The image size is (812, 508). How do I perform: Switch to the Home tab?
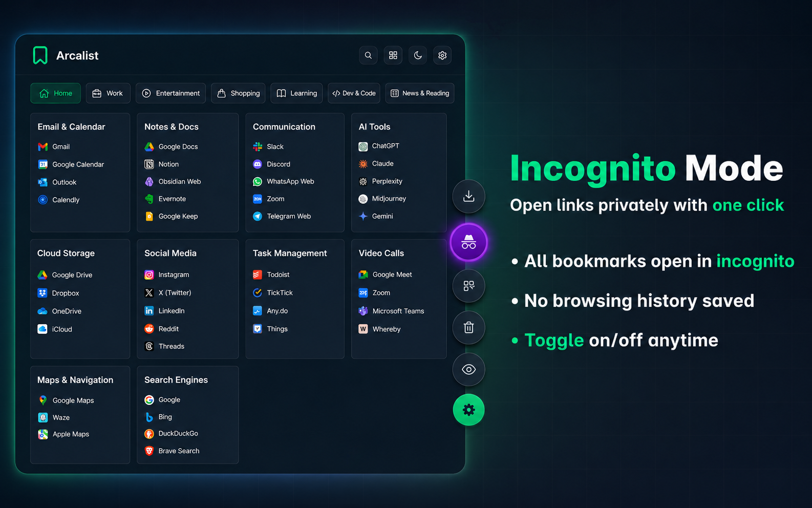[x=55, y=93]
